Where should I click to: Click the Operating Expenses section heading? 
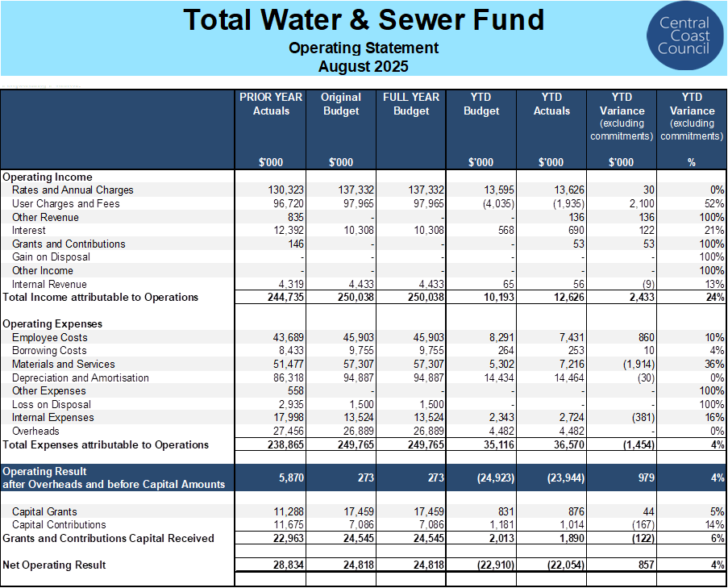[52, 324]
